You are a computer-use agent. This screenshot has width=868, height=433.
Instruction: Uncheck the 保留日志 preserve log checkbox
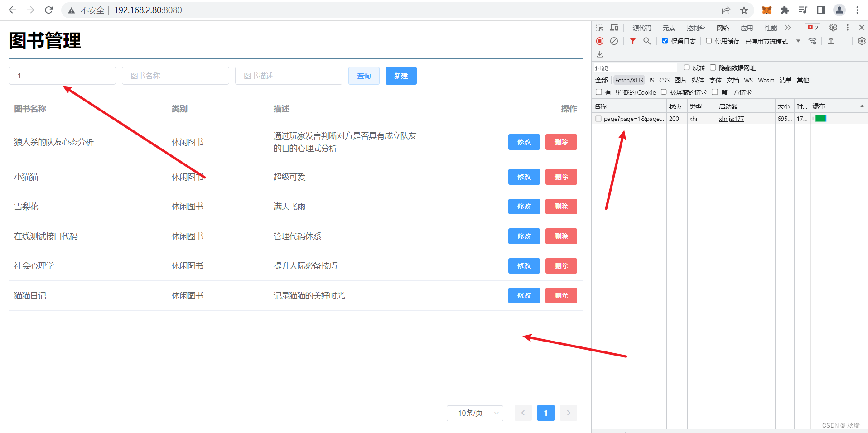click(x=665, y=41)
